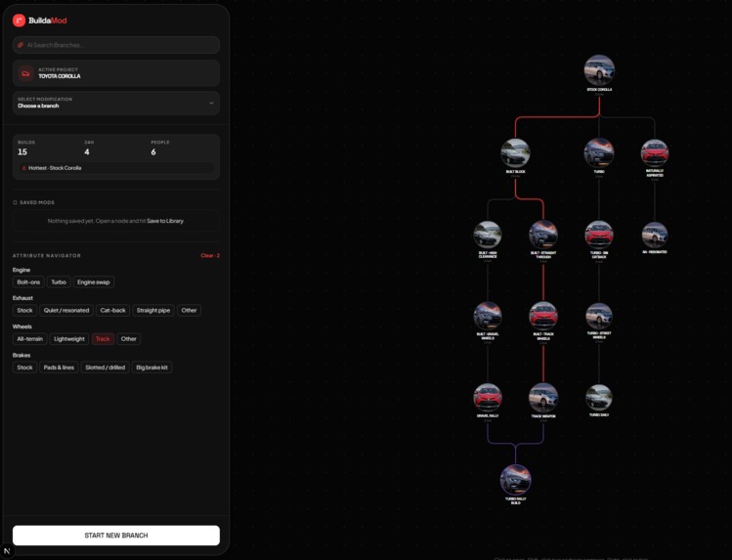This screenshot has width=732, height=560.
Task: Open the Naturally Aspirated node
Action: pos(655,153)
